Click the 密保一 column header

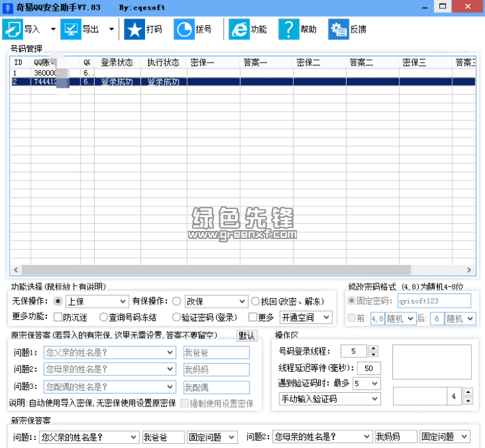(202, 62)
